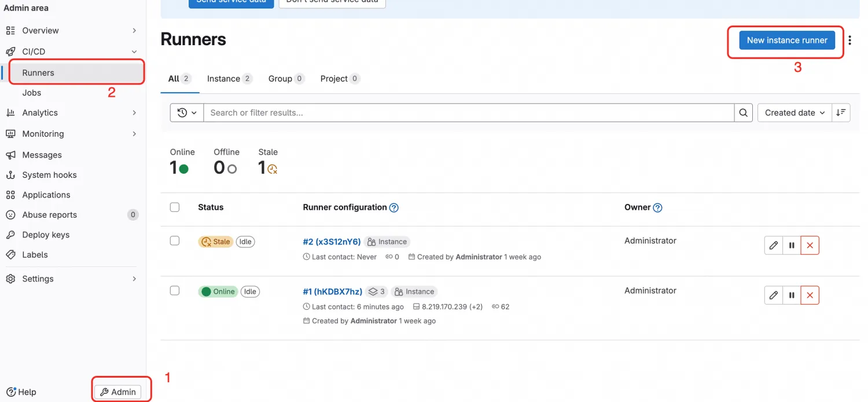The width and height of the screenshot is (868, 402).
Task: Click the New instance runner button
Action: coord(786,40)
